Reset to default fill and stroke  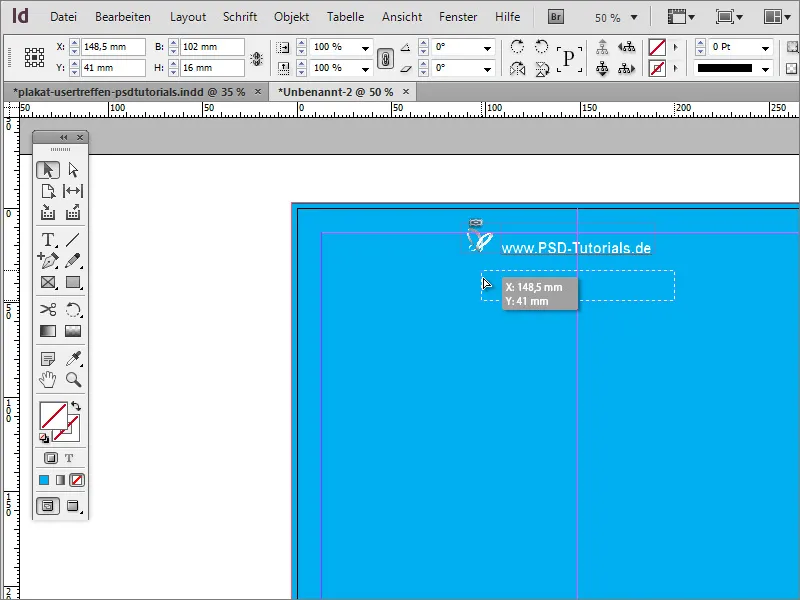coord(44,438)
